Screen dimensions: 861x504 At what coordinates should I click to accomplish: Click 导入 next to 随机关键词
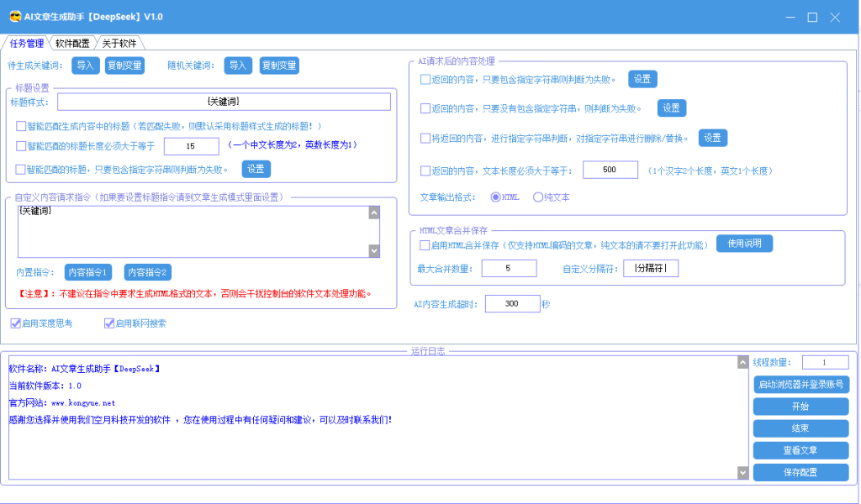238,66
